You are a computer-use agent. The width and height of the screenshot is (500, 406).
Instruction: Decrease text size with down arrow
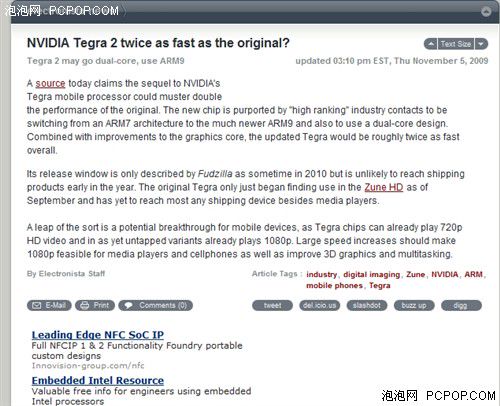pos(481,44)
